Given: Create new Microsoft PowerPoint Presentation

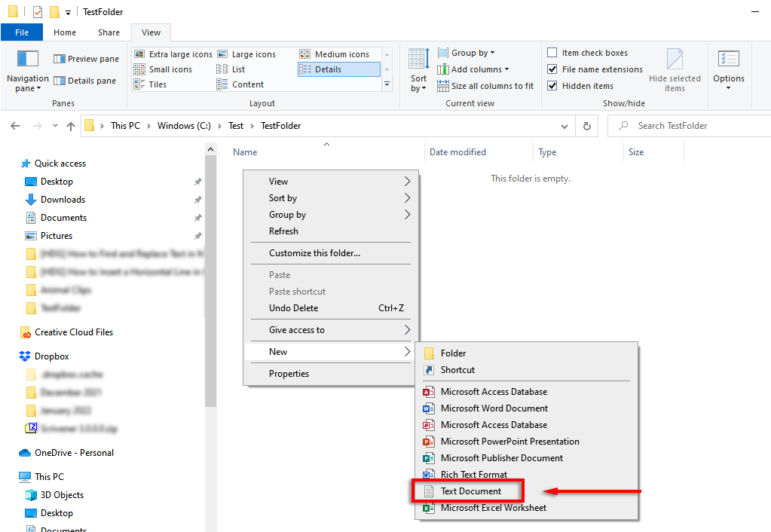Looking at the screenshot, I should [527, 442].
